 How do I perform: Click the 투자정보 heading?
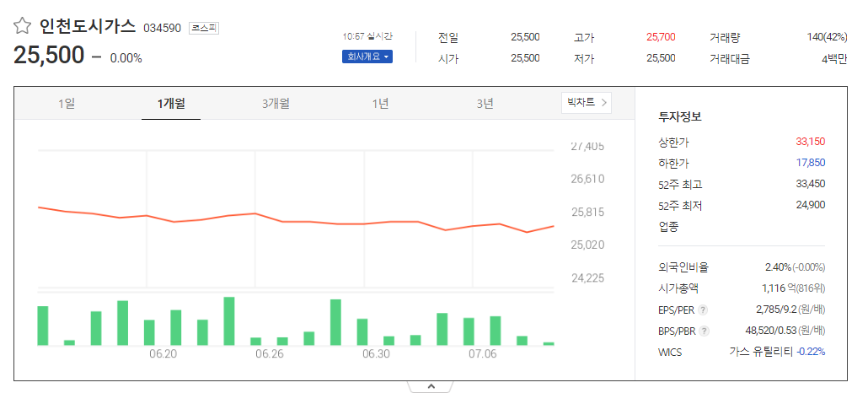680,117
